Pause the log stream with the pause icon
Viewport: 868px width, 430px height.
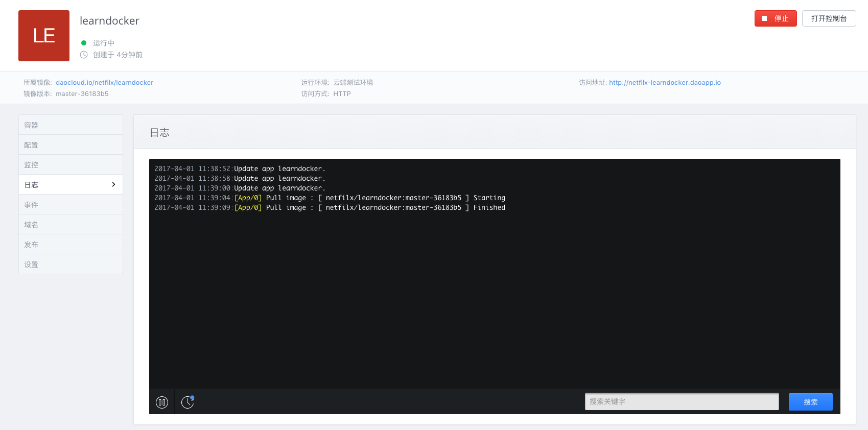[x=162, y=402]
